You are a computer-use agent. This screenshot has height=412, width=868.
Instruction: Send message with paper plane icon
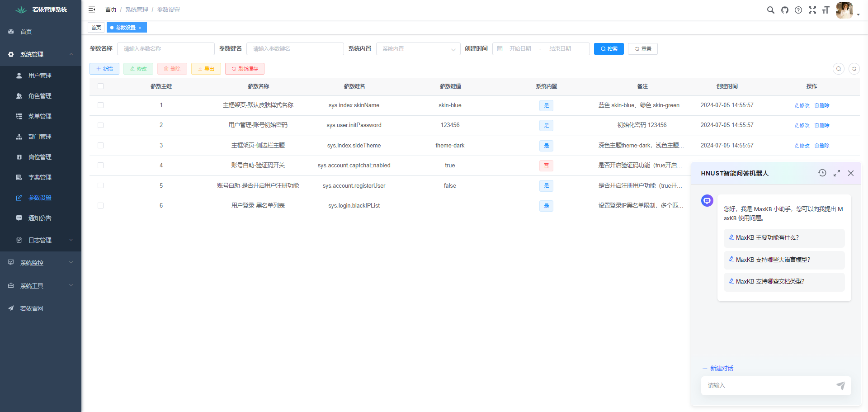pos(840,386)
